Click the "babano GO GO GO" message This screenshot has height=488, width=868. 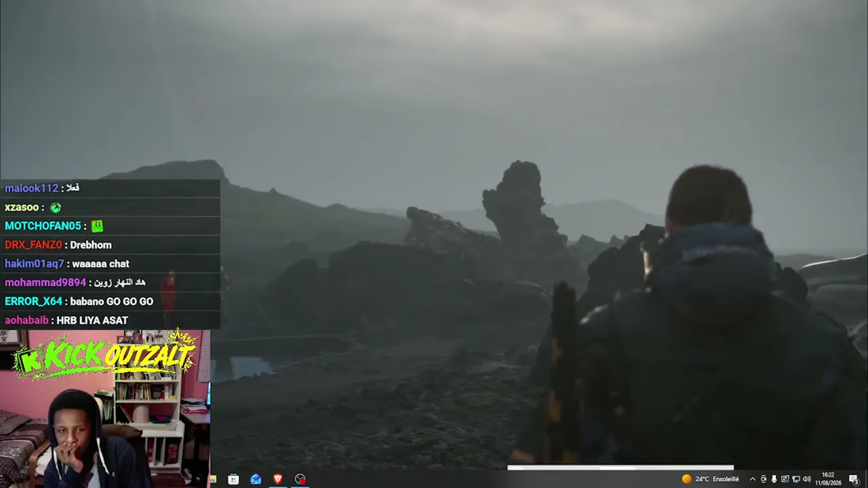click(x=112, y=302)
